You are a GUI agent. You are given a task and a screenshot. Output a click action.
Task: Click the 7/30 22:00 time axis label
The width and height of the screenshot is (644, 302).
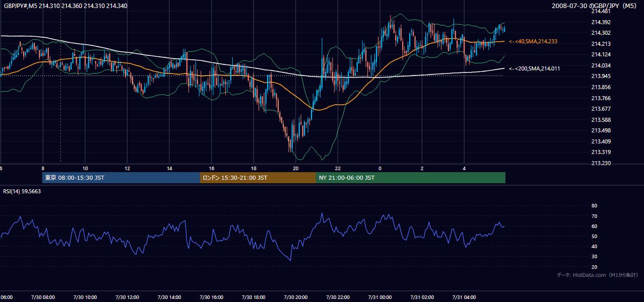(338, 297)
